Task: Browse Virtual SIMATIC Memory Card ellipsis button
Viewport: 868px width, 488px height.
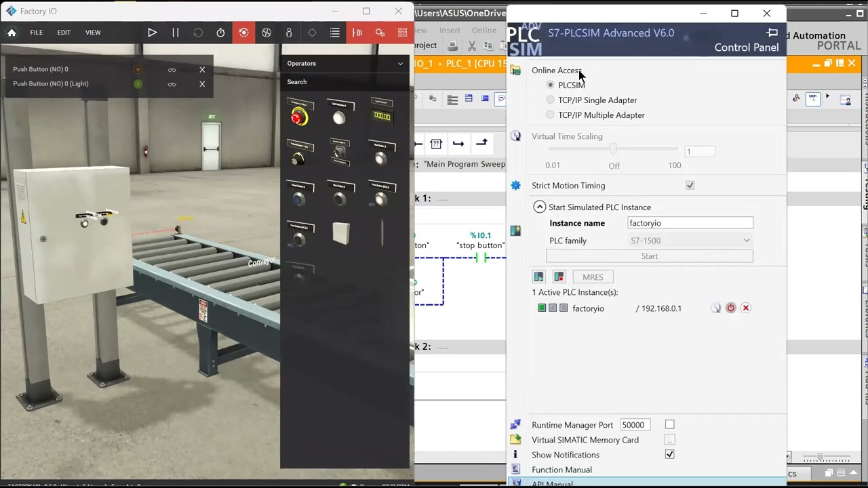Action: [669, 440]
